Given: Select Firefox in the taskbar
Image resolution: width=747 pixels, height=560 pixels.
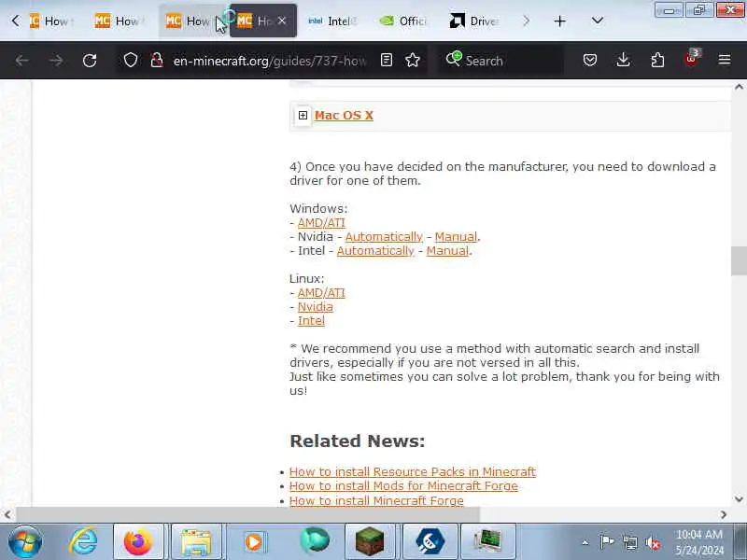Looking at the screenshot, I should tap(138, 541).
